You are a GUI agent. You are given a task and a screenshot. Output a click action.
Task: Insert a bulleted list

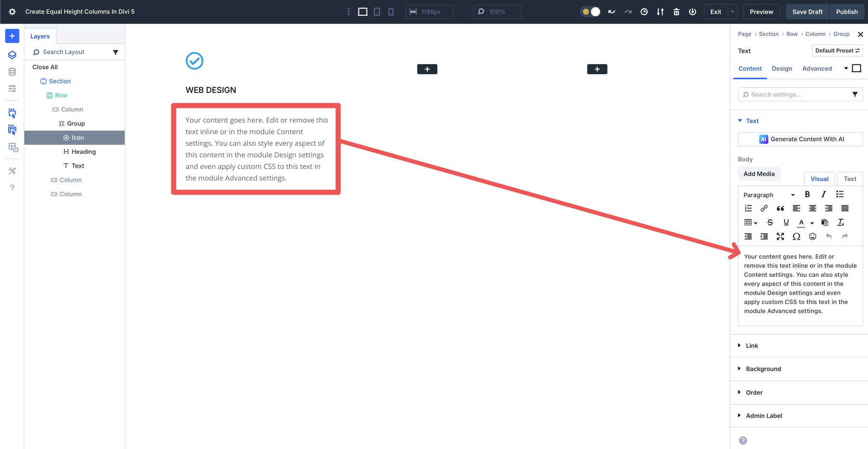click(840, 194)
